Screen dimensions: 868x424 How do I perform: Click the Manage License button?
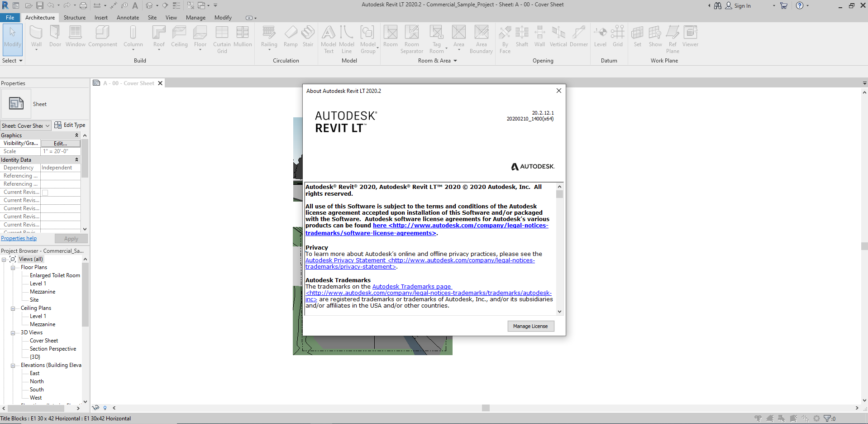pyautogui.click(x=530, y=326)
